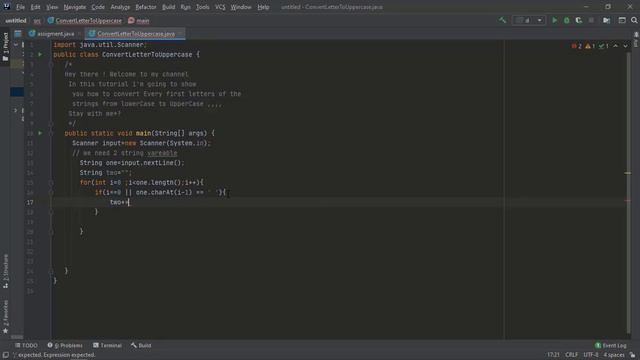Image resolution: width=640 pixels, height=360 pixels.
Task: Open the Window menu
Action: coord(241,7)
